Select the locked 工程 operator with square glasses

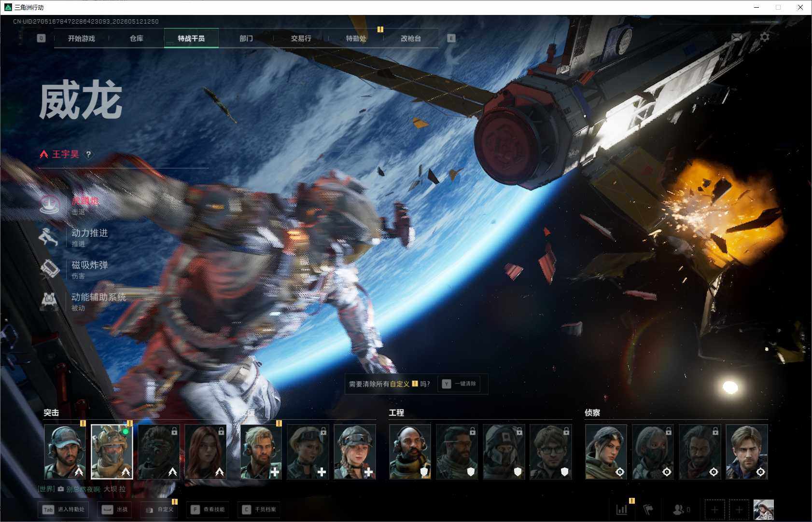pos(551,452)
